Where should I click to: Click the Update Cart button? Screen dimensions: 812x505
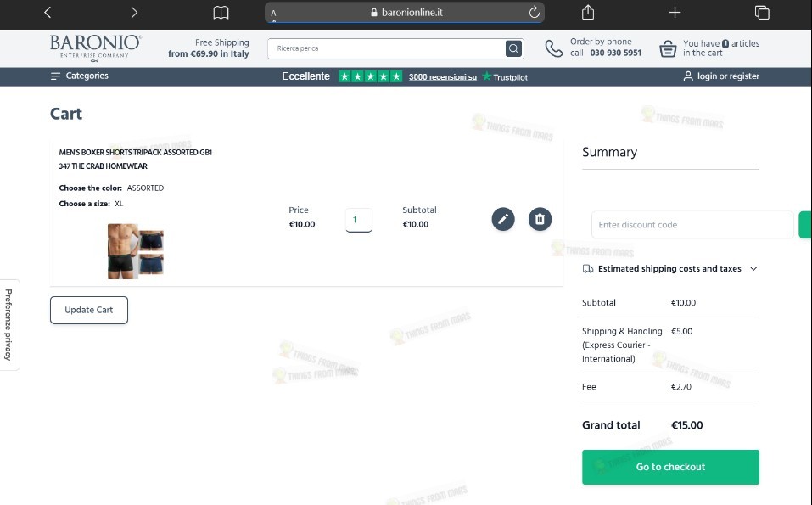click(89, 310)
